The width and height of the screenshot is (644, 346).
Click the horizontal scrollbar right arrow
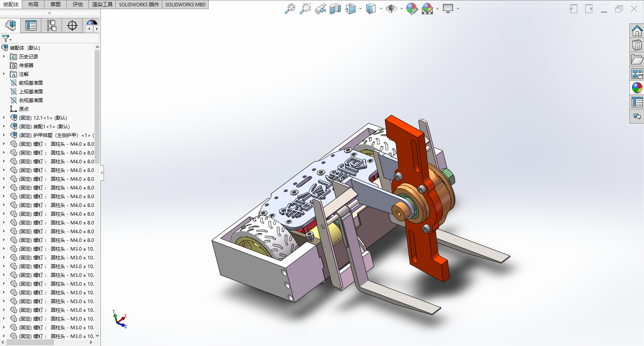coord(91,342)
